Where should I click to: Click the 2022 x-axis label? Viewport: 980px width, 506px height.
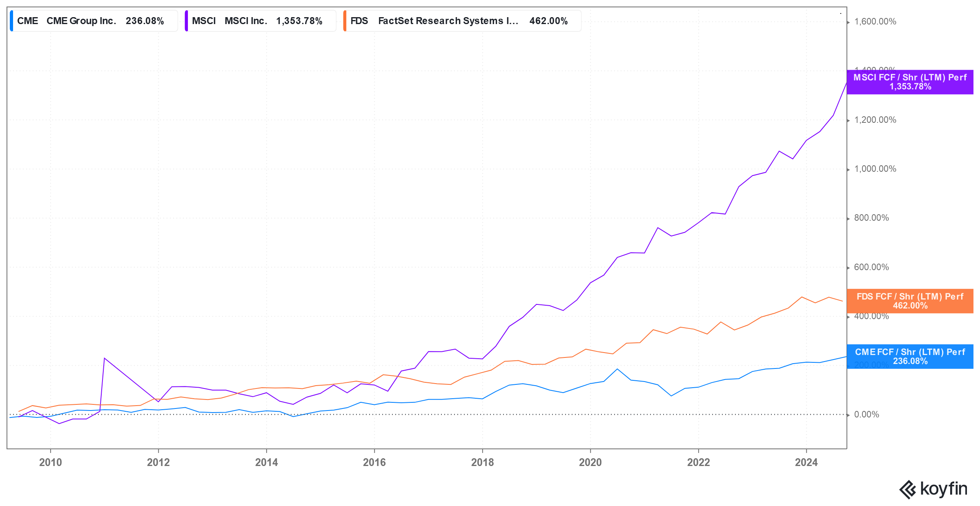click(x=699, y=462)
